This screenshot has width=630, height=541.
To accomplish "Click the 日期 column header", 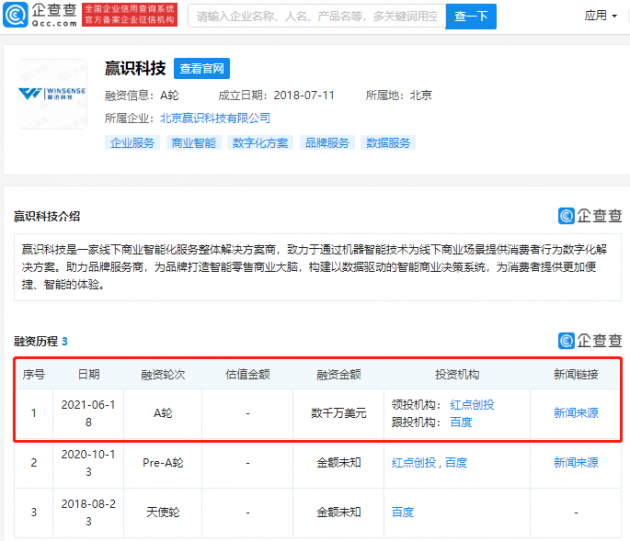I will pyautogui.click(x=88, y=375).
